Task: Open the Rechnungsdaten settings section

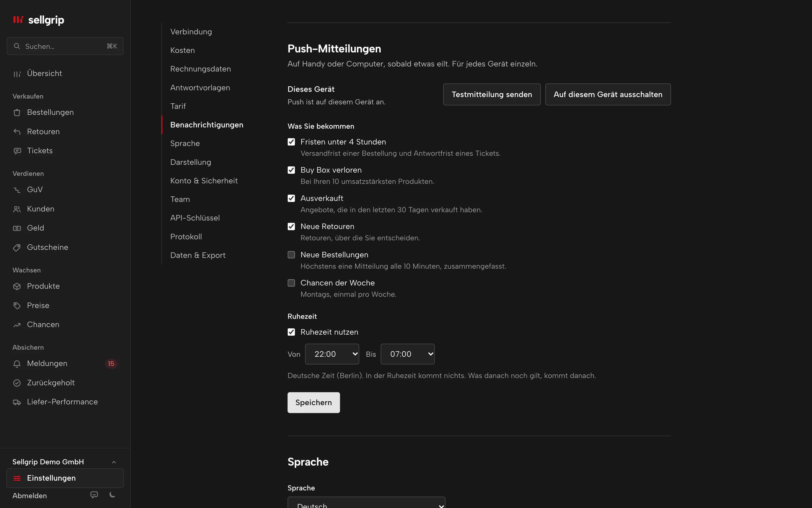Action: point(201,69)
